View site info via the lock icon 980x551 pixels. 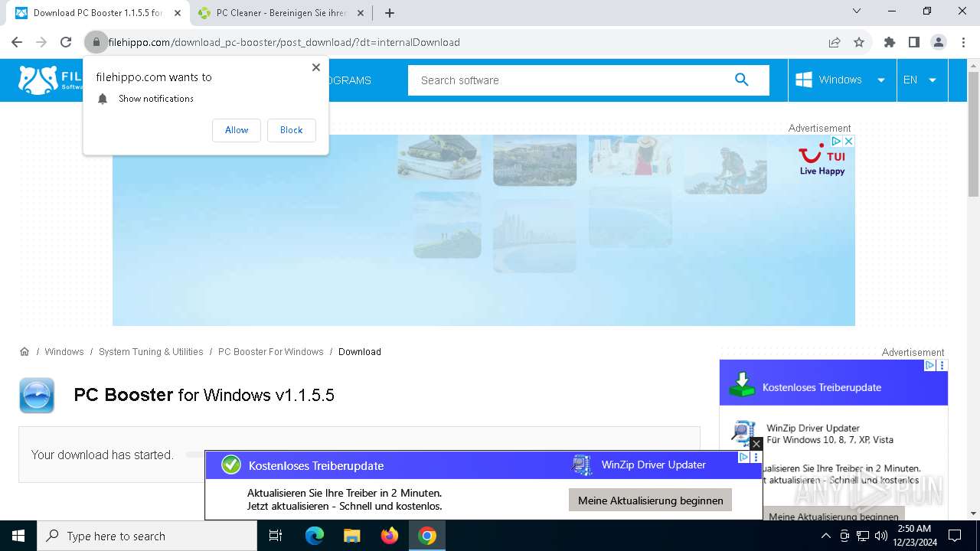tap(96, 42)
